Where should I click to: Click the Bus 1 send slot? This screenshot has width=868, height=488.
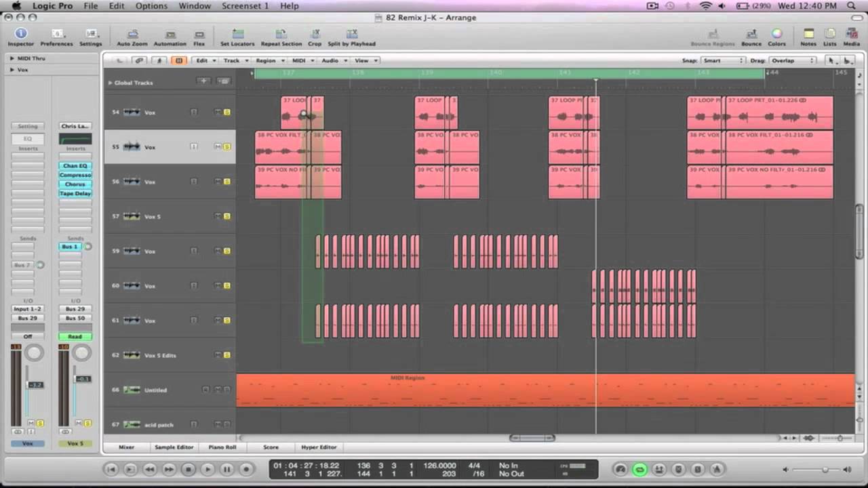[71, 247]
